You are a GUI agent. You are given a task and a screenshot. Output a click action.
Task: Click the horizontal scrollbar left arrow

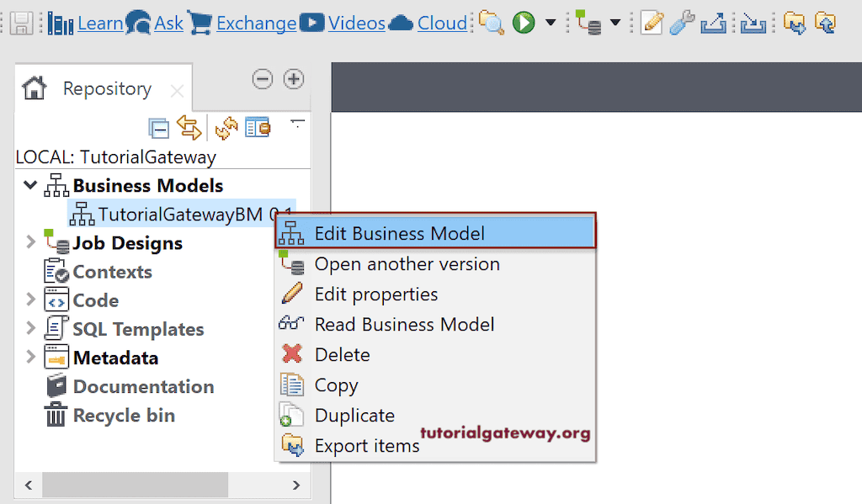pyautogui.click(x=29, y=485)
